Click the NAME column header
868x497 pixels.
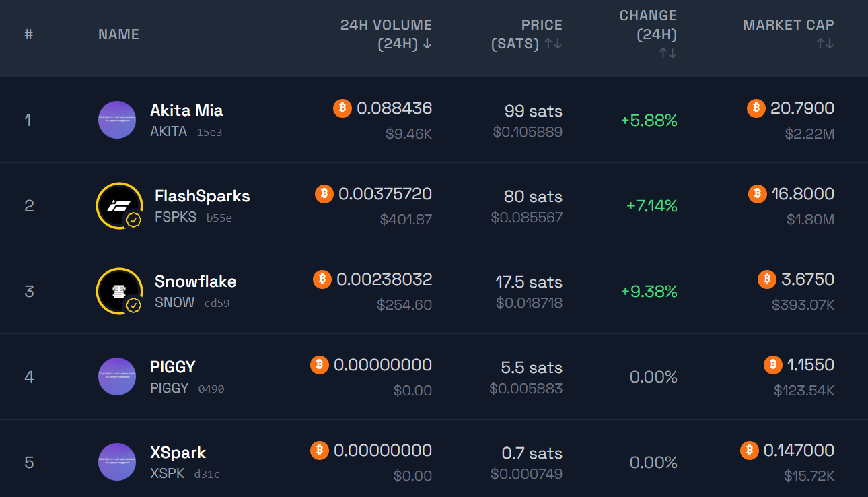coord(118,34)
